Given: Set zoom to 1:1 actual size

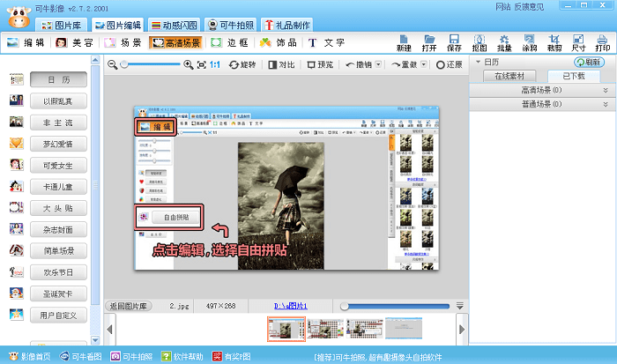Looking at the screenshot, I should pyautogui.click(x=215, y=65).
